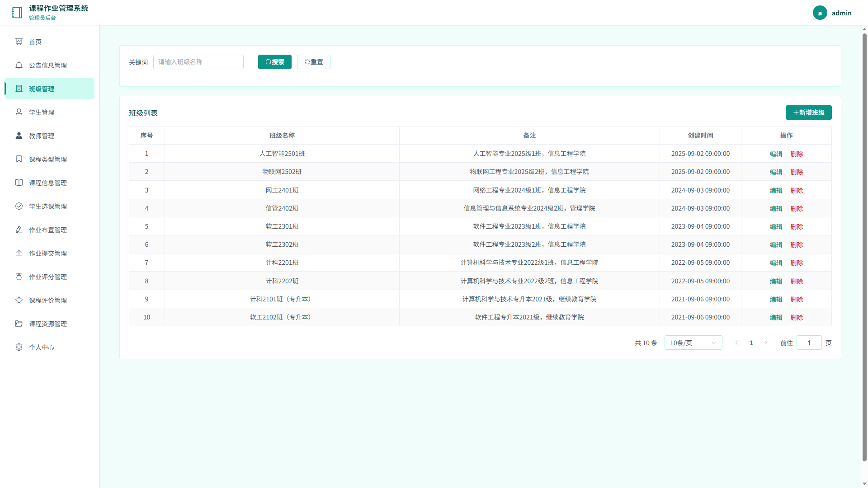The height and width of the screenshot is (488, 868).
Task: Select the 课程类型管理 bookmark icon
Action: [x=19, y=159]
